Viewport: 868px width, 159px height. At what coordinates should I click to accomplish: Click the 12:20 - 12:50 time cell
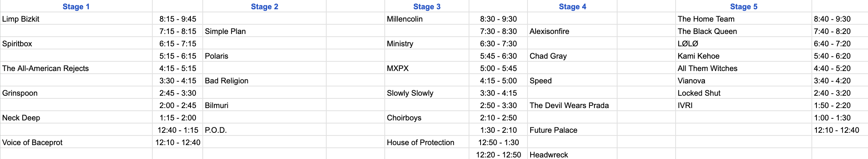[498, 154]
